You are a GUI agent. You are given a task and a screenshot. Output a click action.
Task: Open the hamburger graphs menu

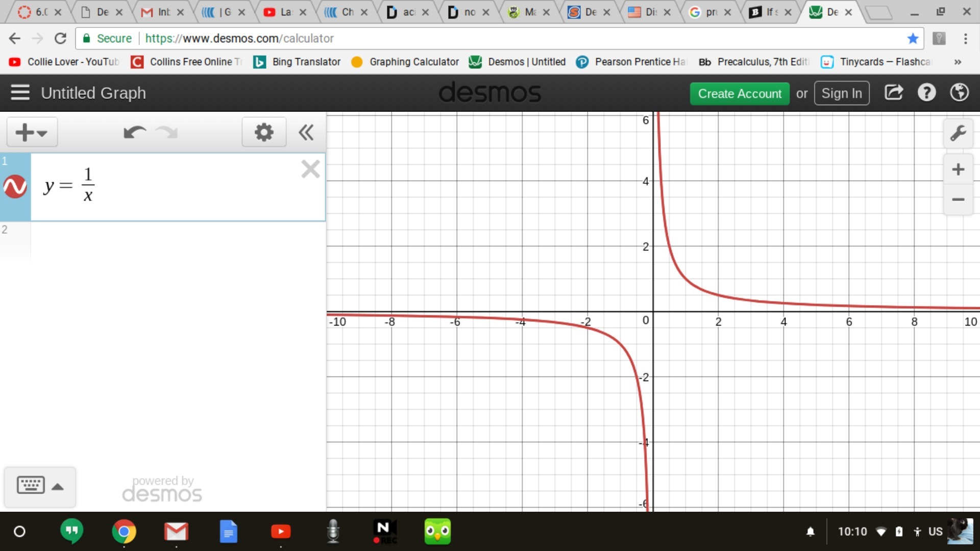pos(20,93)
